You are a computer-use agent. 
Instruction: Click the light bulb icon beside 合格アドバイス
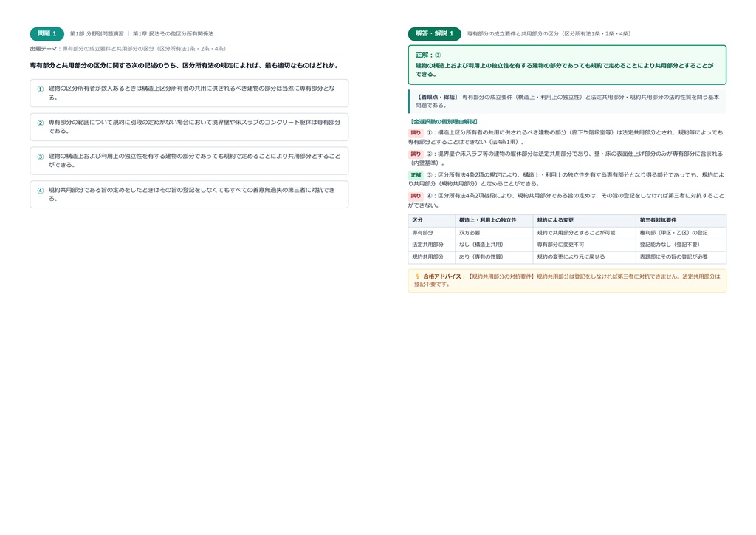418,276
